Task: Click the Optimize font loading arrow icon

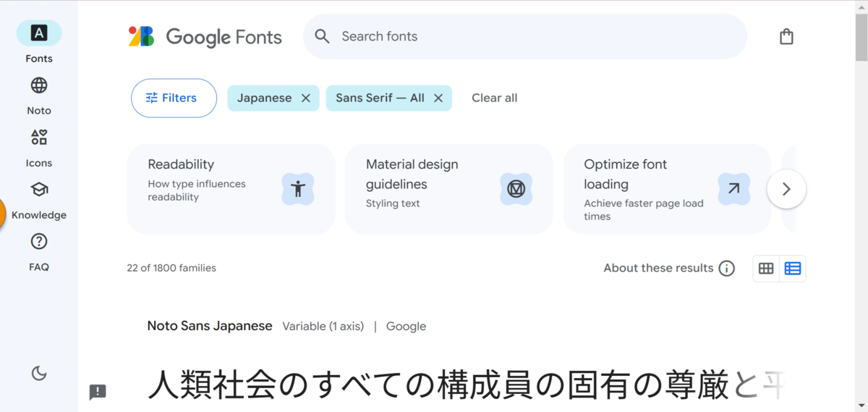Action: pyautogui.click(x=734, y=189)
